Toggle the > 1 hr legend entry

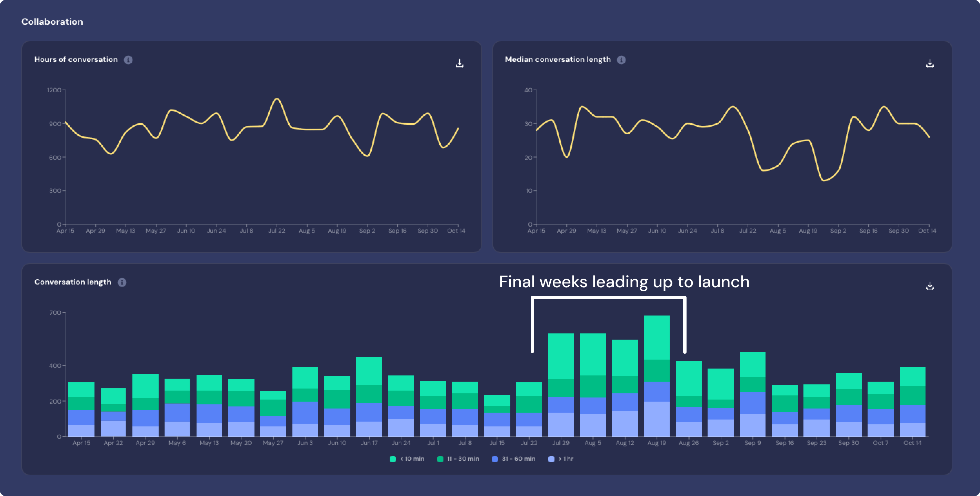[x=561, y=459]
